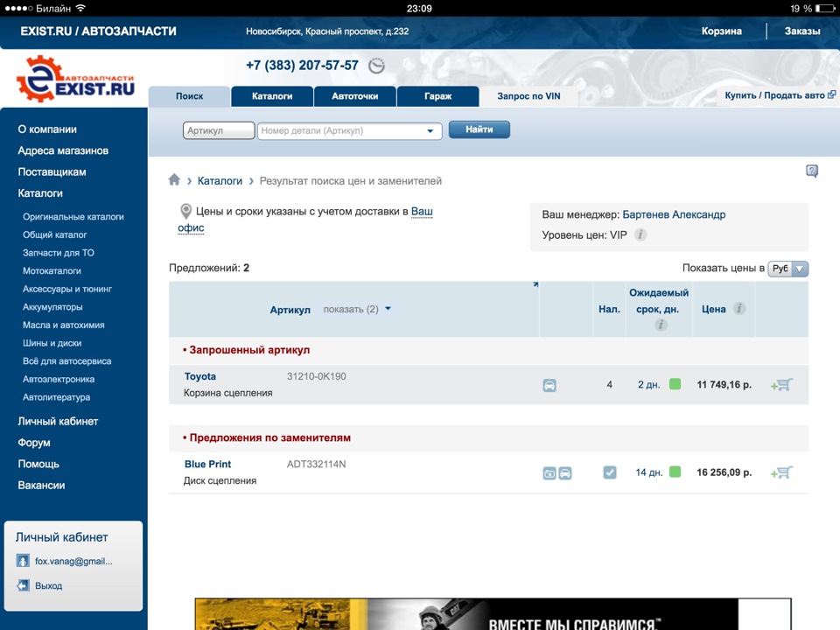Viewport: 840px width, 630px height.
Task: Open Оригинальные каталоги sidebar item
Action: (x=73, y=217)
